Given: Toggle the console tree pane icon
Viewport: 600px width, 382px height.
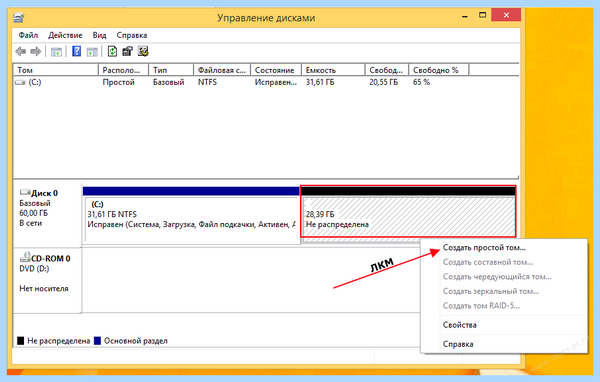Looking at the screenshot, I should pos(56,51).
